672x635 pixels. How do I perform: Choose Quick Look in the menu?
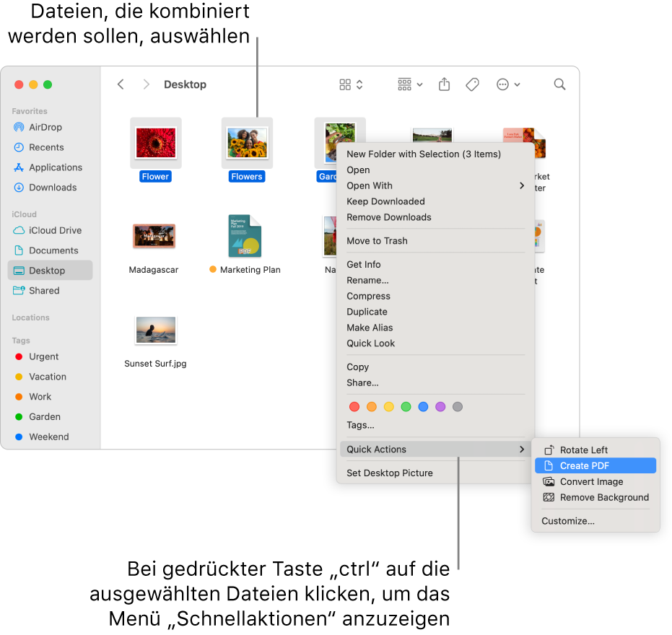pyautogui.click(x=435, y=343)
